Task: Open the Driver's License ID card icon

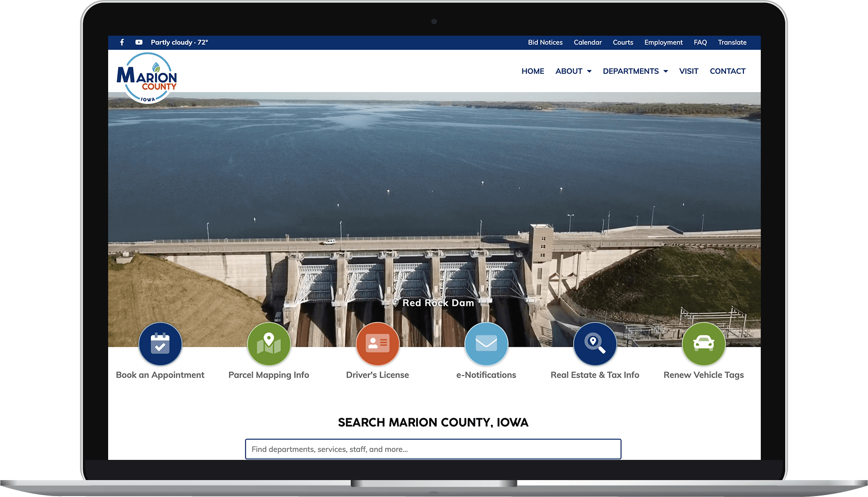Action: click(x=378, y=344)
